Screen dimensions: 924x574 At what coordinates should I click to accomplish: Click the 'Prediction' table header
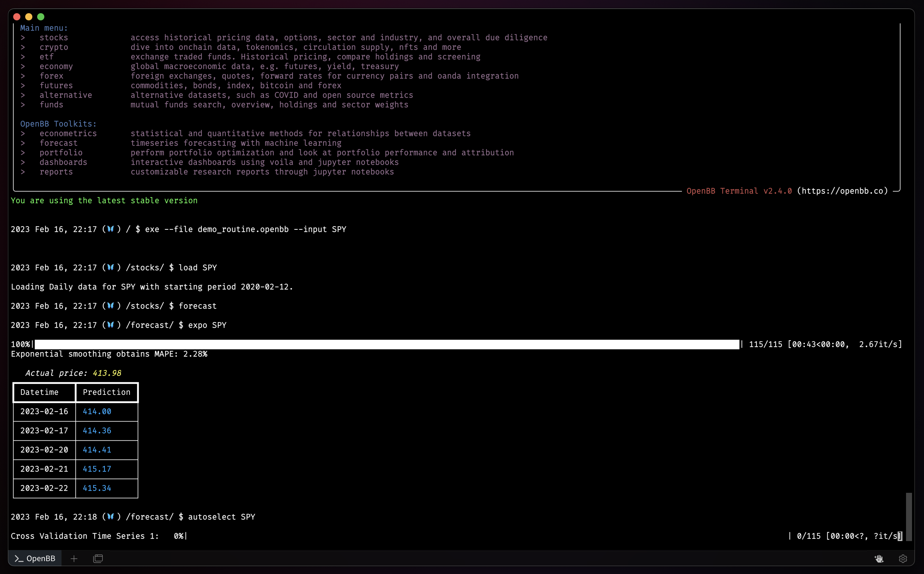(107, 392)
